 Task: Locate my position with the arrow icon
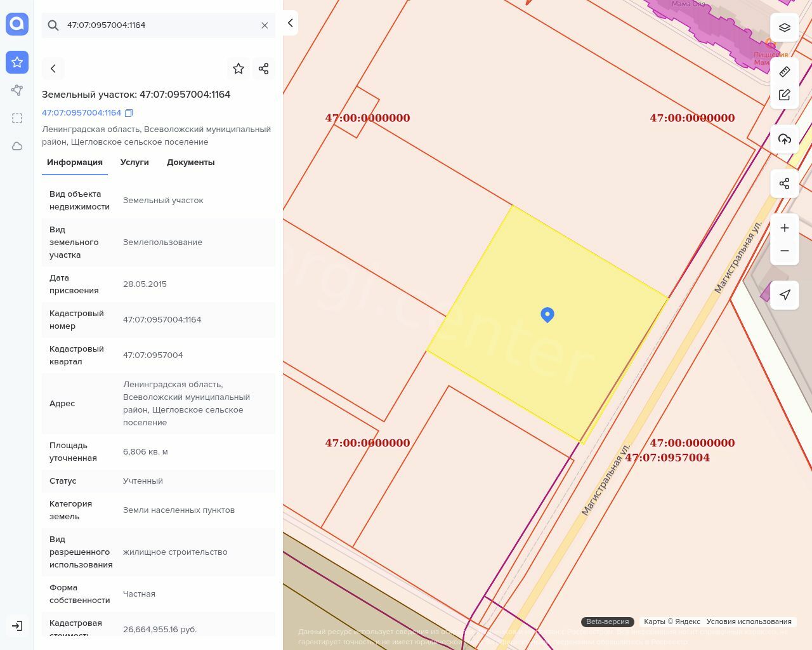click(x=785, y=295)
